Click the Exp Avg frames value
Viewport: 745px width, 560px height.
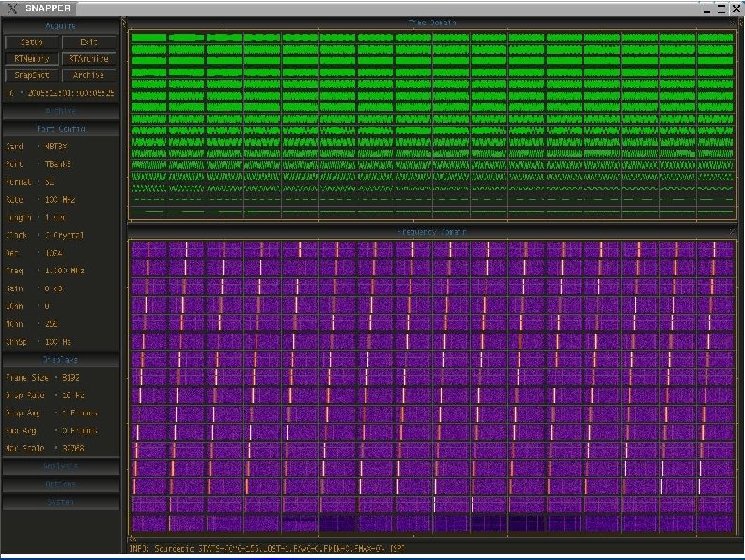[x=79, y=430]
